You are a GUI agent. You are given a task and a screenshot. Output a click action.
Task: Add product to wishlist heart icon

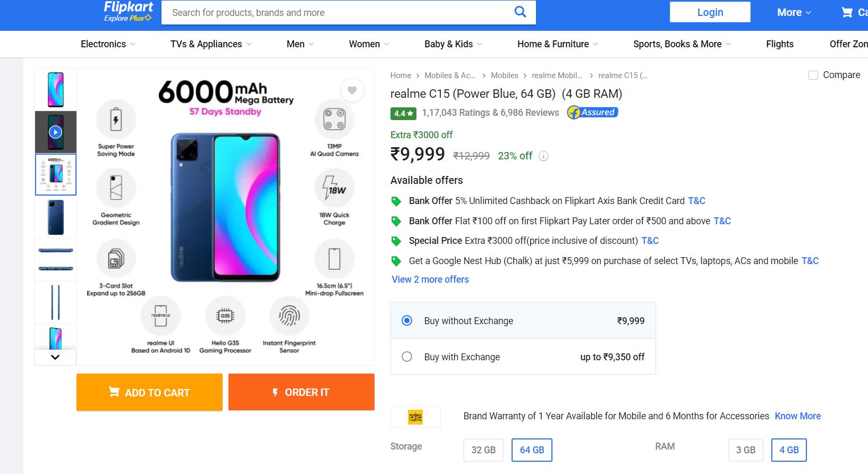coord(352,90)
